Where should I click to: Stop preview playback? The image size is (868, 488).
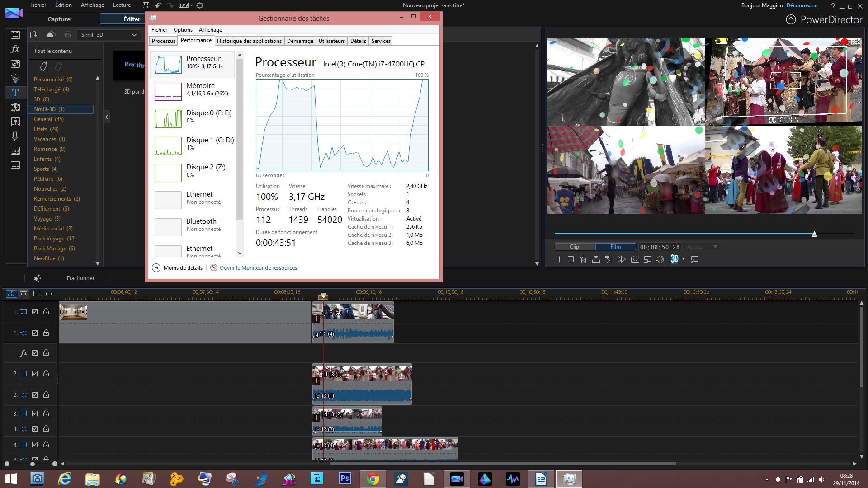coord(571,259)
